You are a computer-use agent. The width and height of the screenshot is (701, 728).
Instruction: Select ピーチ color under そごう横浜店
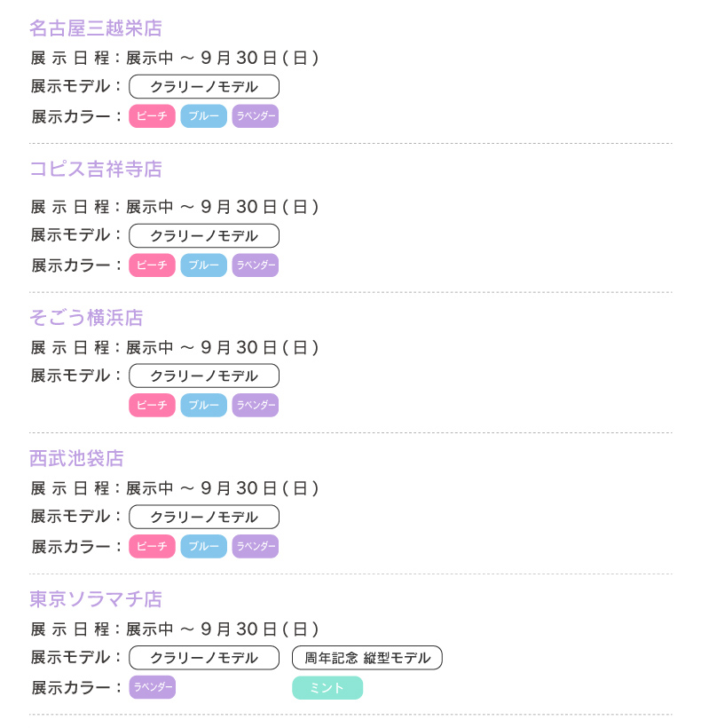click(152, 406)
